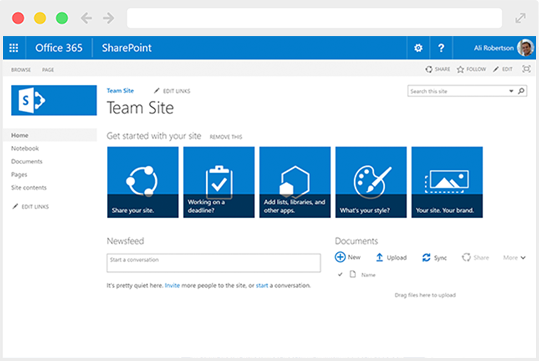Click the Newsfeed heading
This screenshot has height=361, width=539.
click(125, 241)
